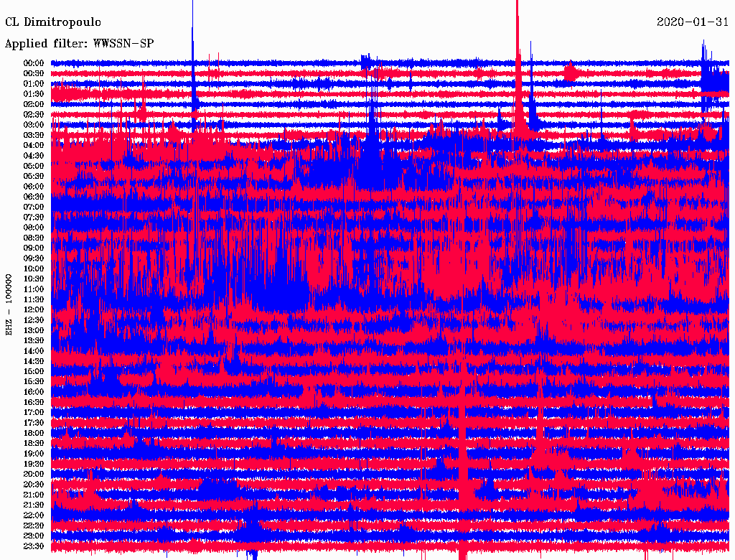
Task: Select the 19:00 time label
Action: pos(34,454)
